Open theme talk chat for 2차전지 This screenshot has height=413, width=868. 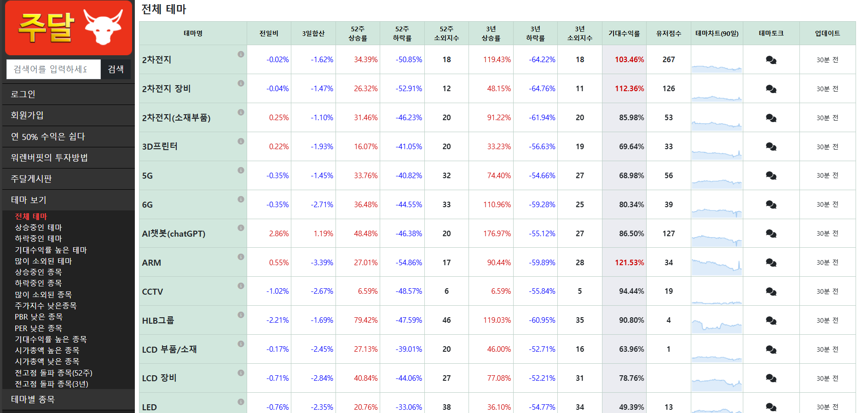(771, 60)
